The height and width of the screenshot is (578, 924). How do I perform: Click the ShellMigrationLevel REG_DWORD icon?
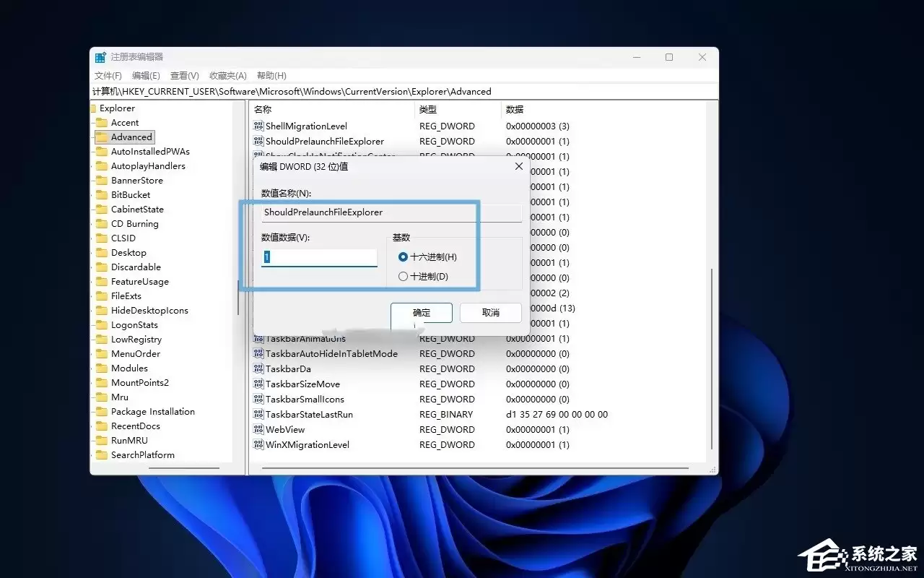pyautogui.click(x=258, y=126)
